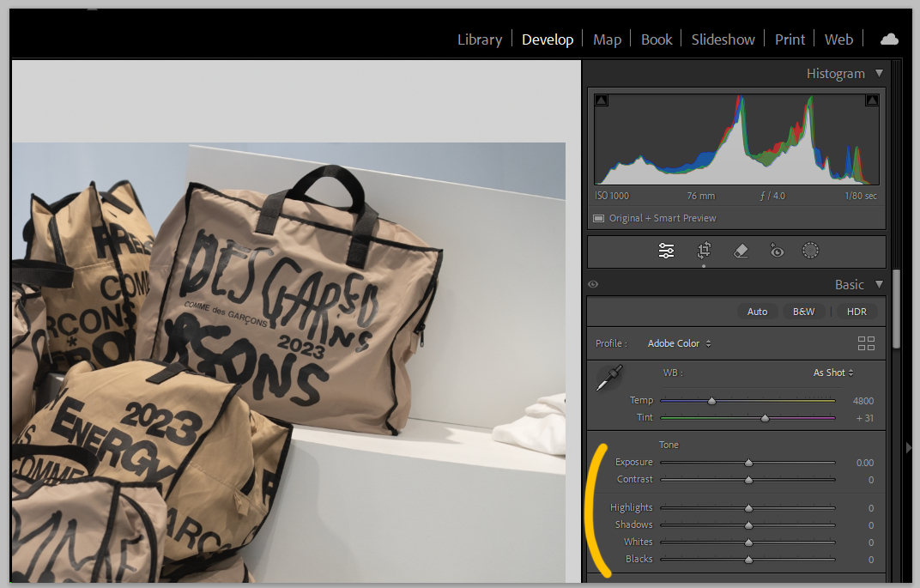The image size is (920, 588).
Task: Click the right panel scrollbar thumb
Action: (896, 309)
